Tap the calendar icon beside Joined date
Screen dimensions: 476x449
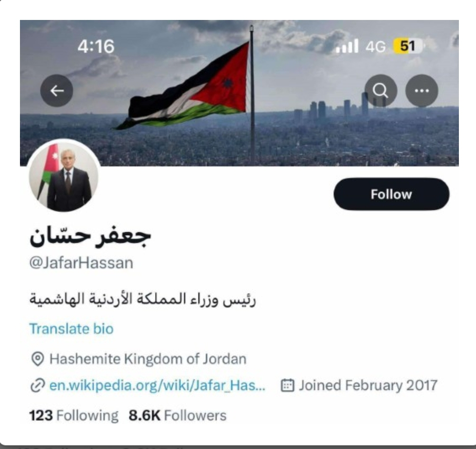287,385
